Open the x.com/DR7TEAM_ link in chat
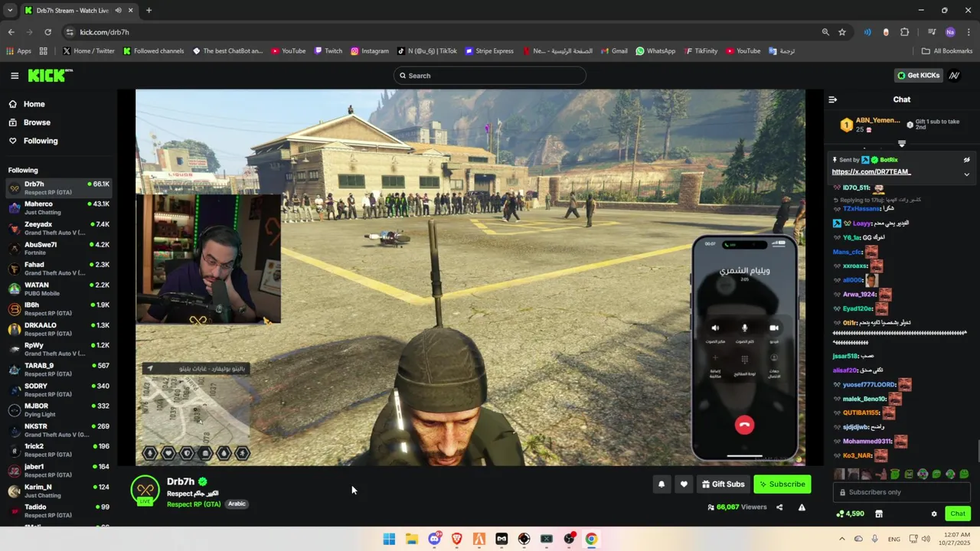The width and height of the screenshot is (980, 551). tap(871, 172)
